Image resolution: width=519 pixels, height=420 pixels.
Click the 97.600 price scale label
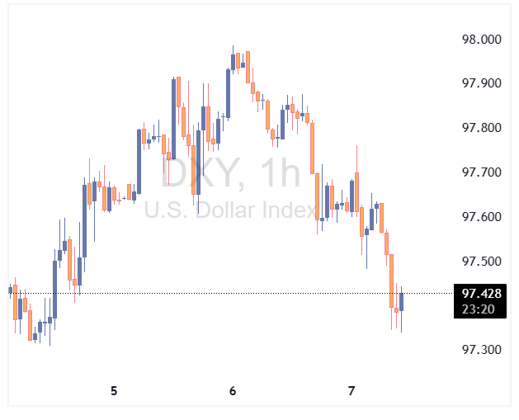481,217
